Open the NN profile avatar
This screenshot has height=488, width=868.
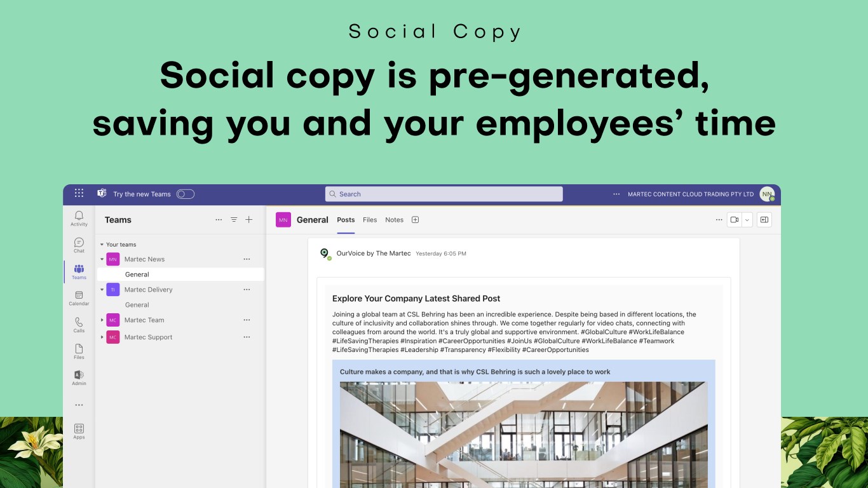point(767,194)
